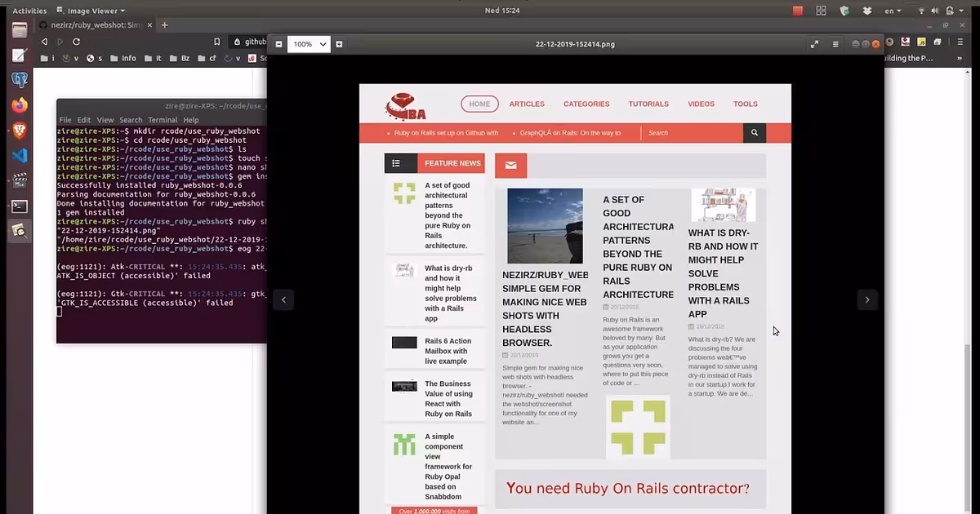Image resolution: width=980 pixels, height=514 pixels.
Task: Go back in the browser
Action: pos(42,42)
